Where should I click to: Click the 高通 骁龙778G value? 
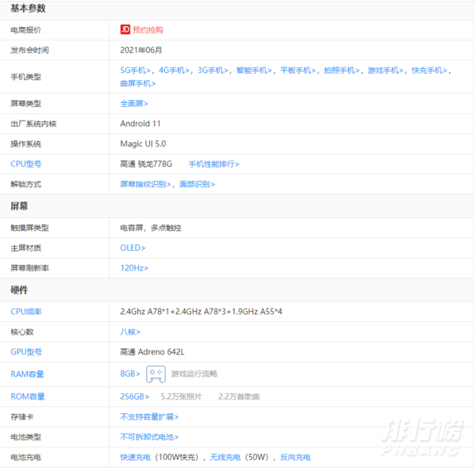point(146,164)
